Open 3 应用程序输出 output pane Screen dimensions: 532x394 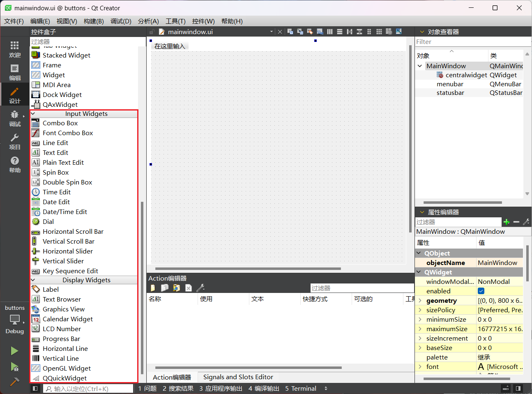pyautogui.click(x=221, y=388)
